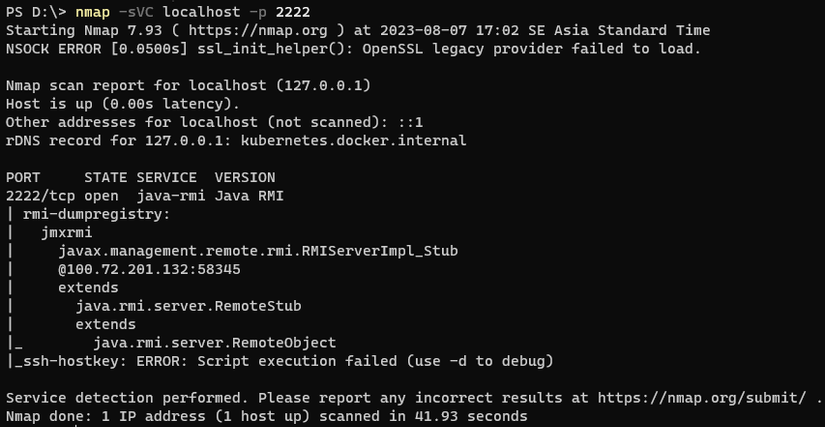Click the jmxrmi registry entry
825x427 pixels.
pyautogui.click(x=66, y=232)
